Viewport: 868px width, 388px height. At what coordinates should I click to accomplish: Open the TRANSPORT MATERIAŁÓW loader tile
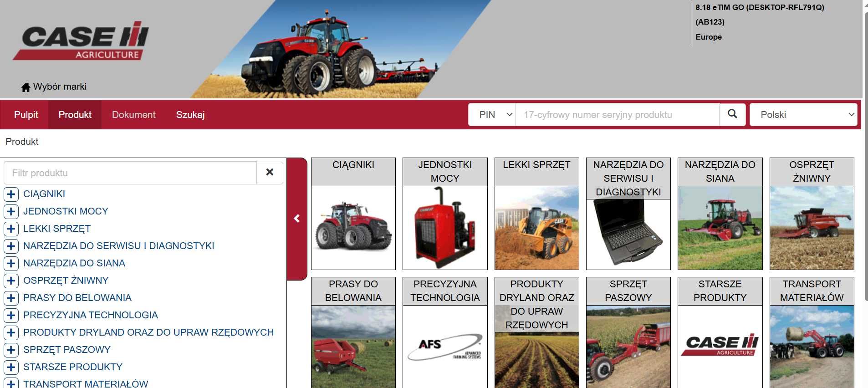pyautogui.click(x=812, y=333)
